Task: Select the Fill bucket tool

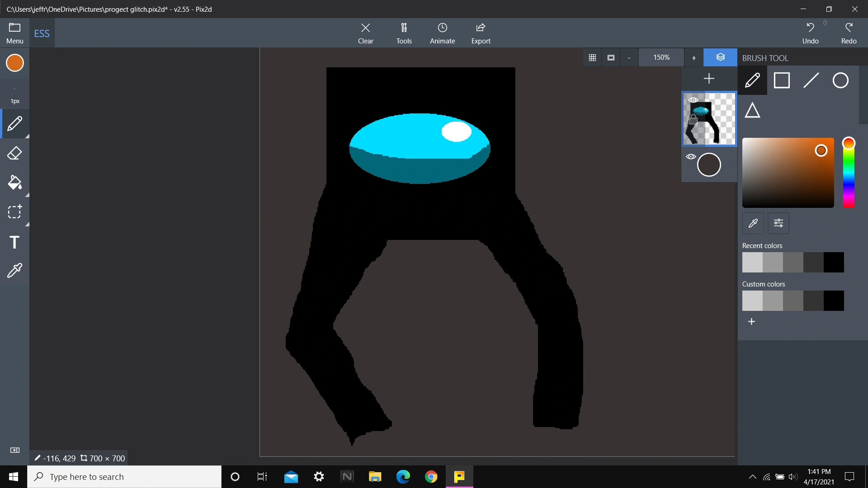Action: (14, 183)
